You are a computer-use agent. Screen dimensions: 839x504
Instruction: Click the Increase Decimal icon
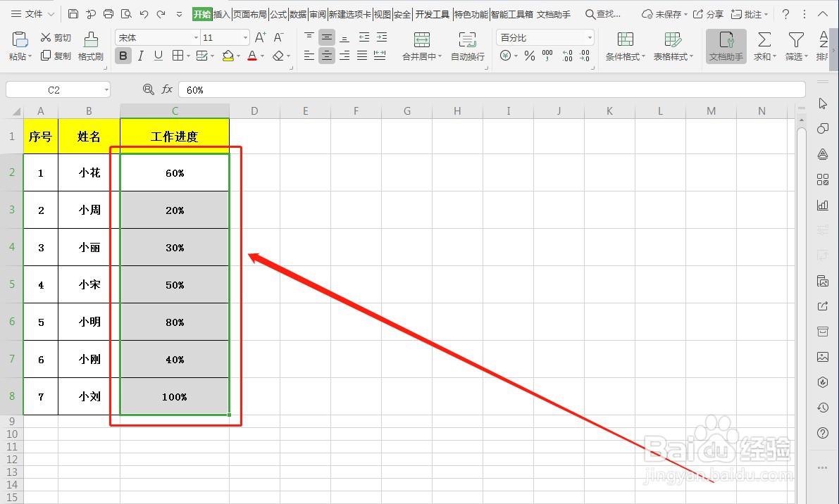(567, 56)
